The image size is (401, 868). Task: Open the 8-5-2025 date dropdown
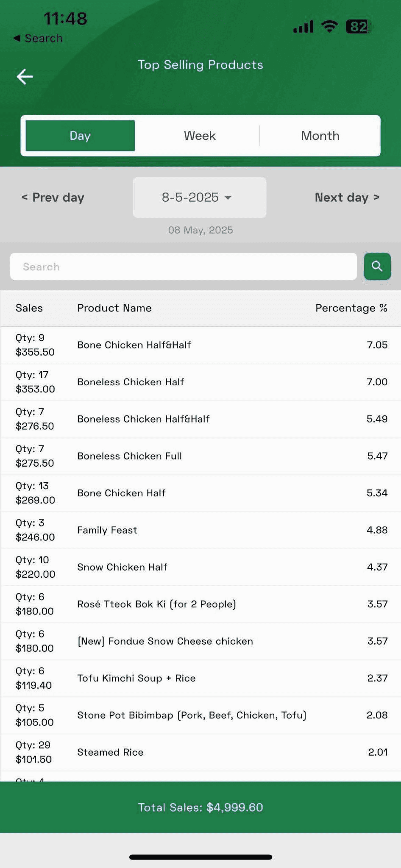[199, 198]
